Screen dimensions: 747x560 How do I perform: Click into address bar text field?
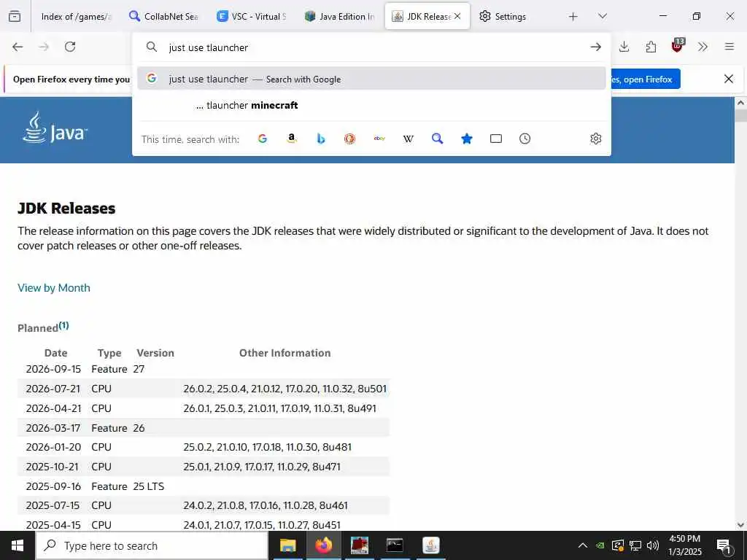371,47
